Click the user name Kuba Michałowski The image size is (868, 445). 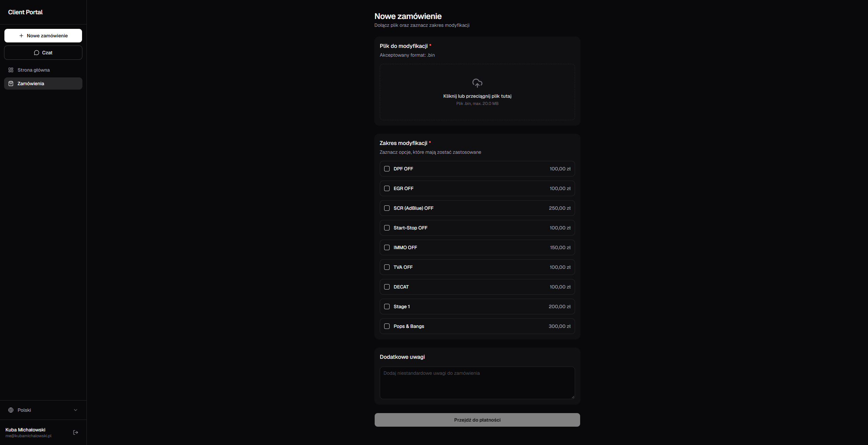point(25,430)
